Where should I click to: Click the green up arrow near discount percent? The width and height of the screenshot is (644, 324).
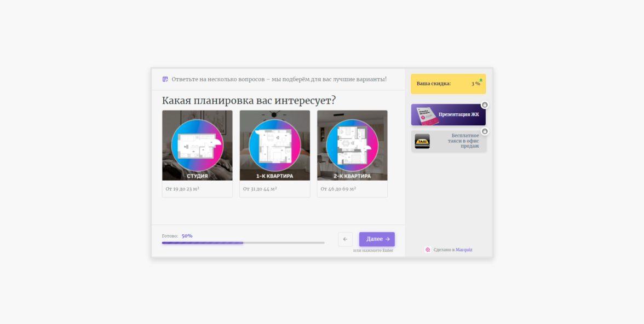point(481,80)
